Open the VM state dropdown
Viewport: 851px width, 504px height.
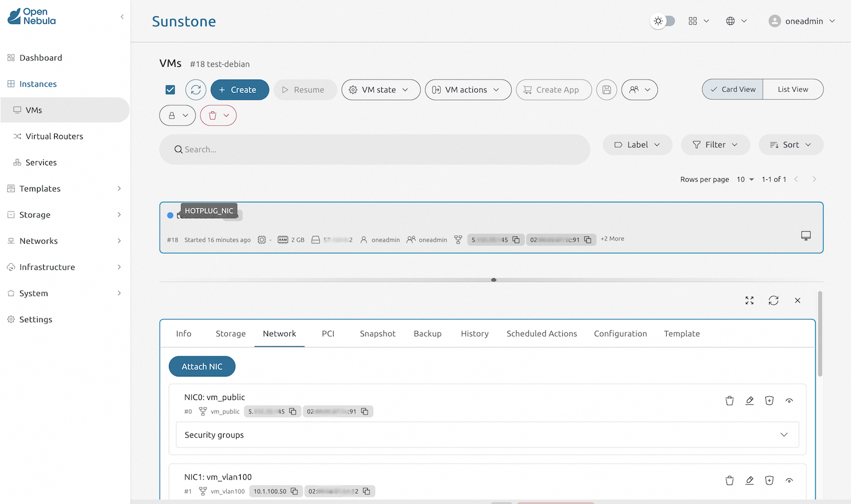(381, 90)
